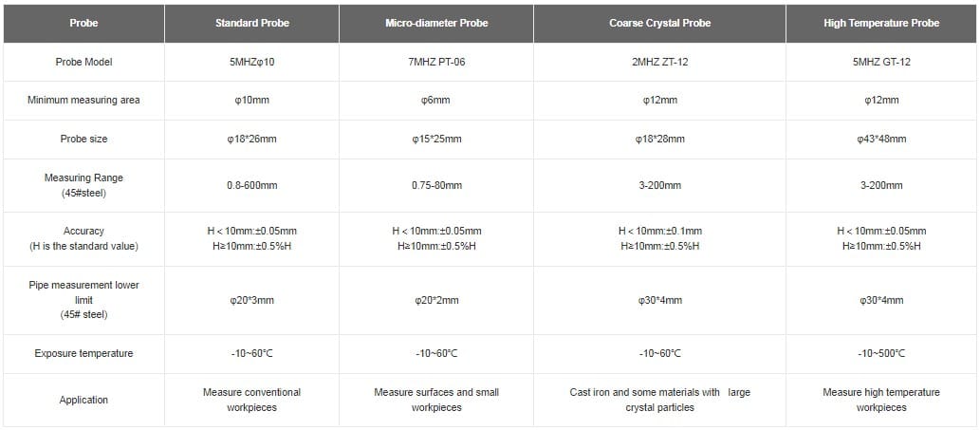The height and width of the screenshot is (430, 980).
Task: Select the φ43*48mm probe size cell
Action: [881, 139]
